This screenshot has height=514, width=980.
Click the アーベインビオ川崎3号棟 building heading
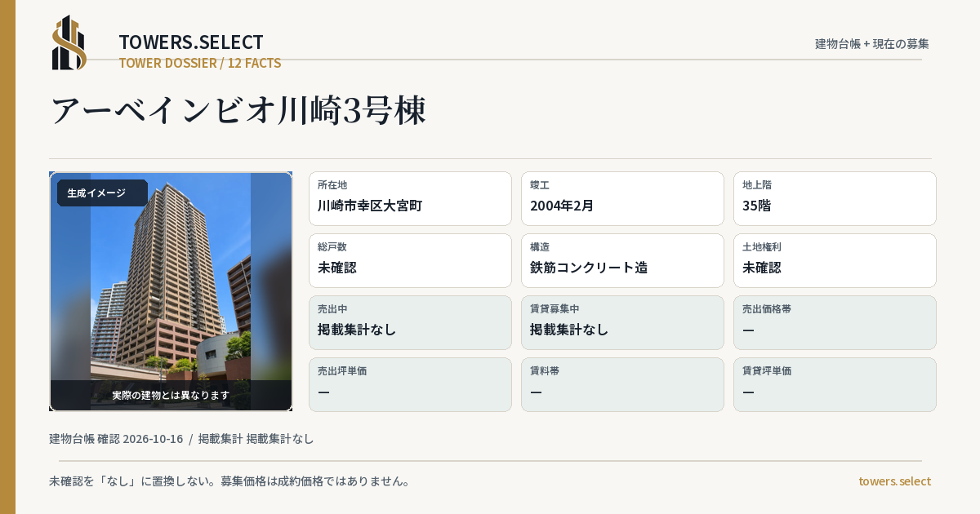(x=238, y=111)
